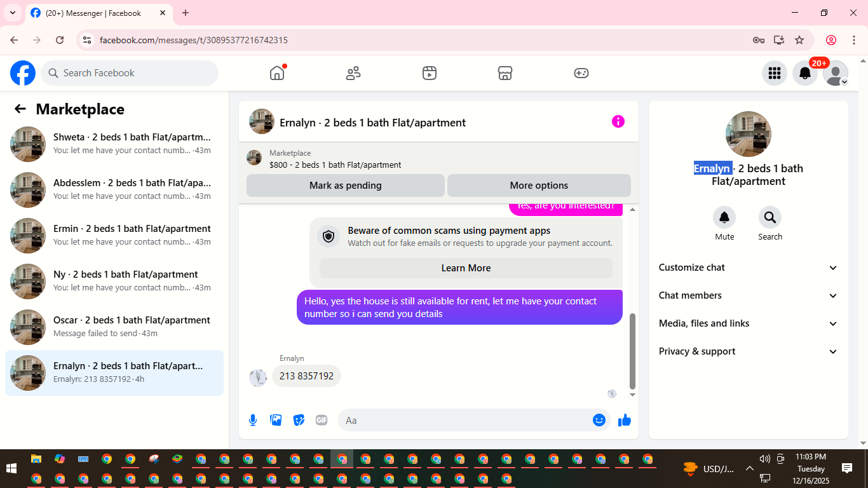The width and height of the screenshot is (868, 488).
Task: Click the back arrow beside Marketplace heading
Action: coord(20,109)
